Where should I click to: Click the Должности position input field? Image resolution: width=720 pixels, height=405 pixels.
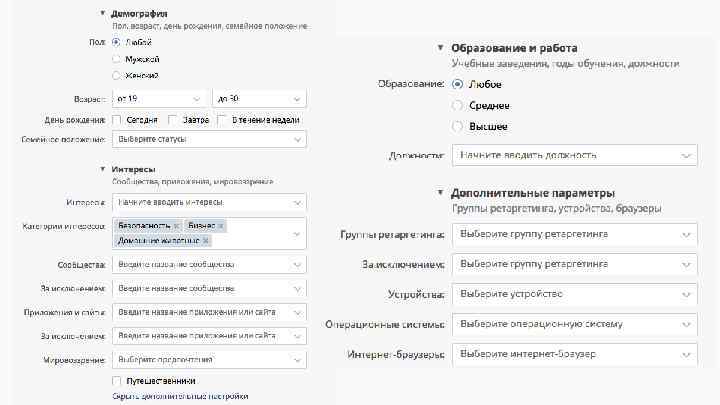[x=574, y=156]
